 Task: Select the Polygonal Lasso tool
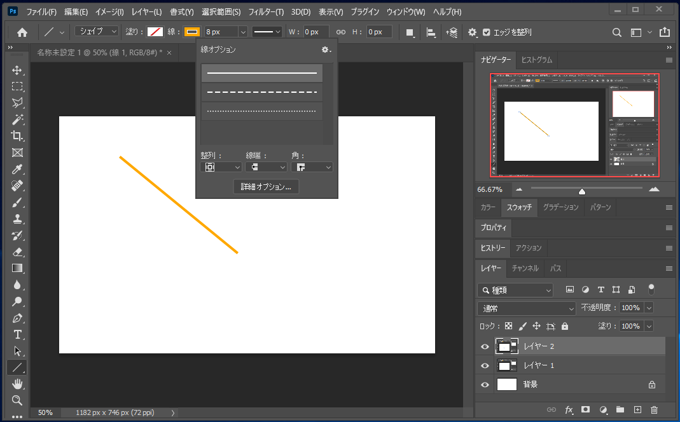point(17,103)
